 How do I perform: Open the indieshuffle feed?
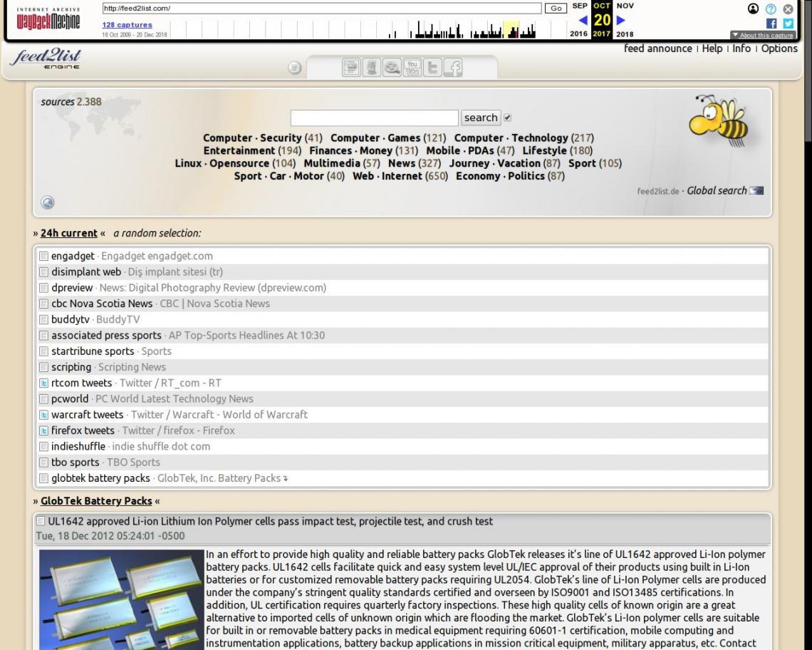78,446
